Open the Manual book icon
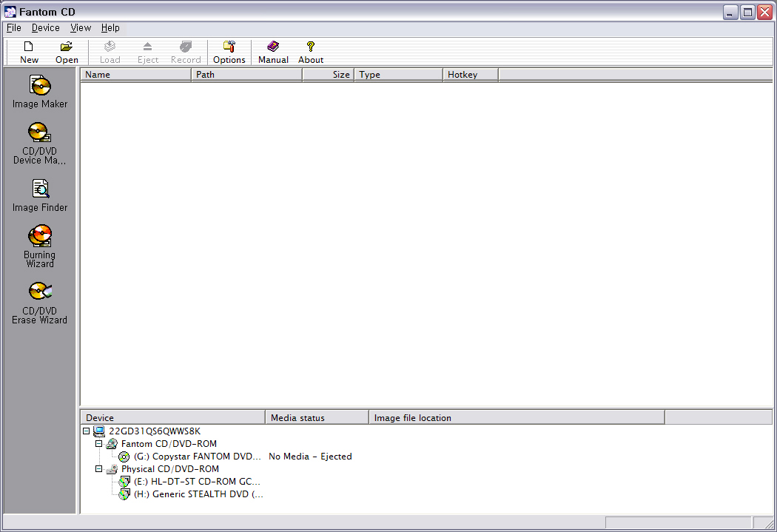777x532 pixels. 273,53
